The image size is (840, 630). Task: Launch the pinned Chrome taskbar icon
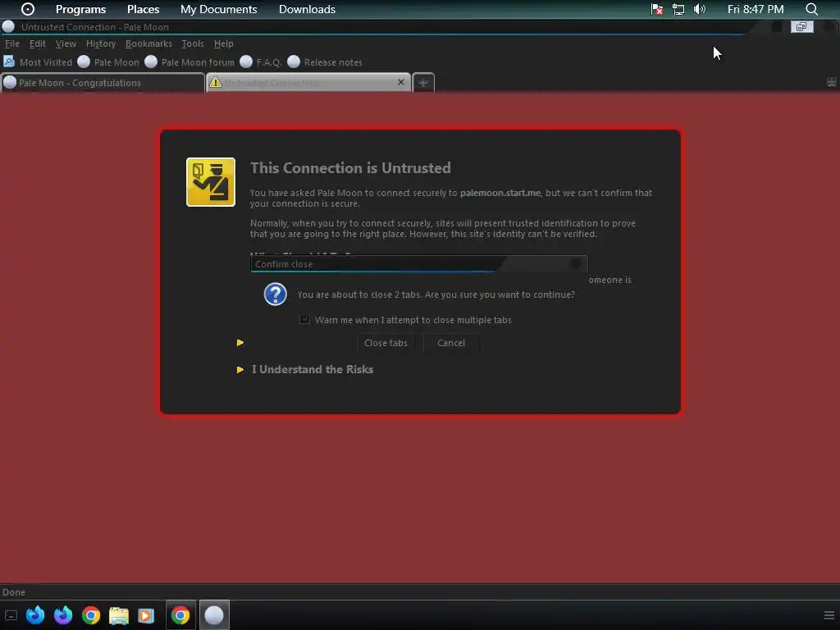(x=91, y=615)
